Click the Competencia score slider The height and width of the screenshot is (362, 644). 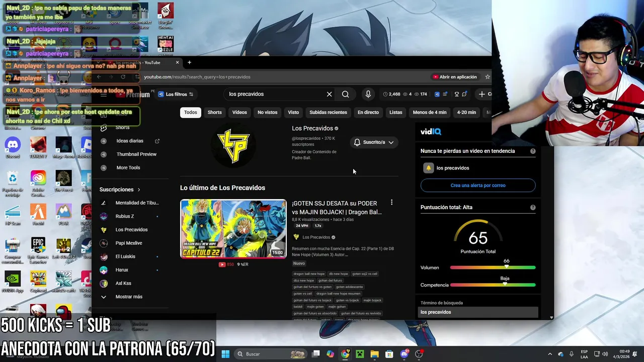493,285
